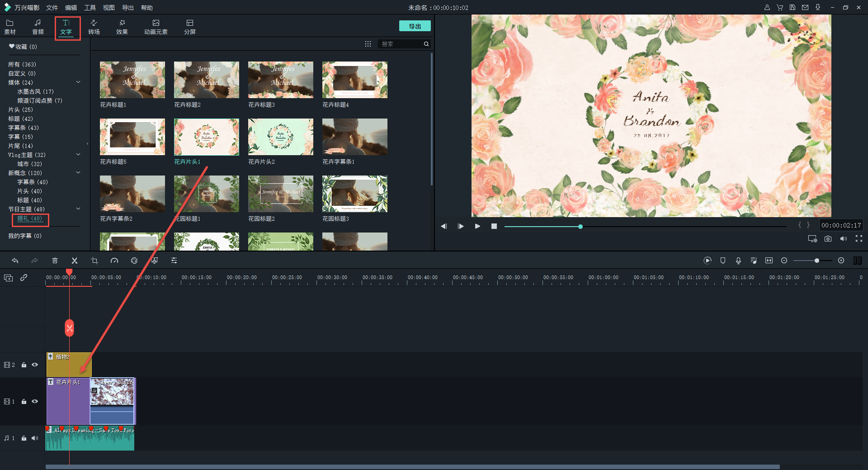Screen dimensions: 868x470
Task: Collapse the 媒体 (24) category
Action: [78, 82]
